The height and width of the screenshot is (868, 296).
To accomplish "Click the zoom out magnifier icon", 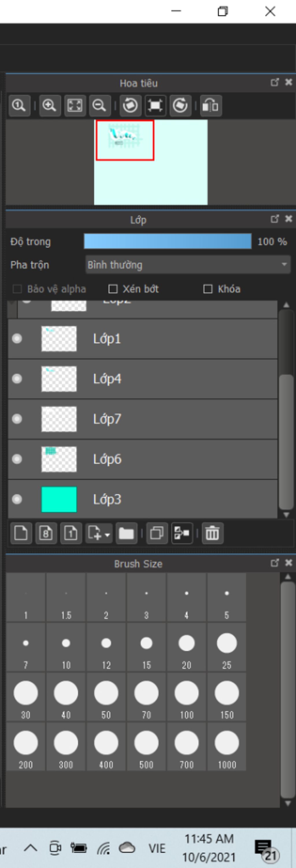I will (100, 106).
